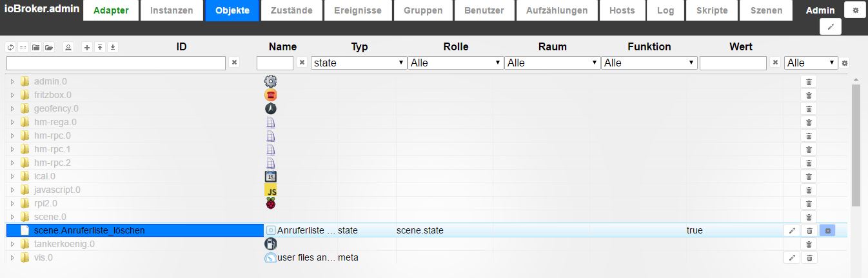Image resolution: width=868 pixels, height=278 pixels.
Task: Edit scene.Anruferliste_löschen with its pencil icon
Action: click(x=793, y=230)
